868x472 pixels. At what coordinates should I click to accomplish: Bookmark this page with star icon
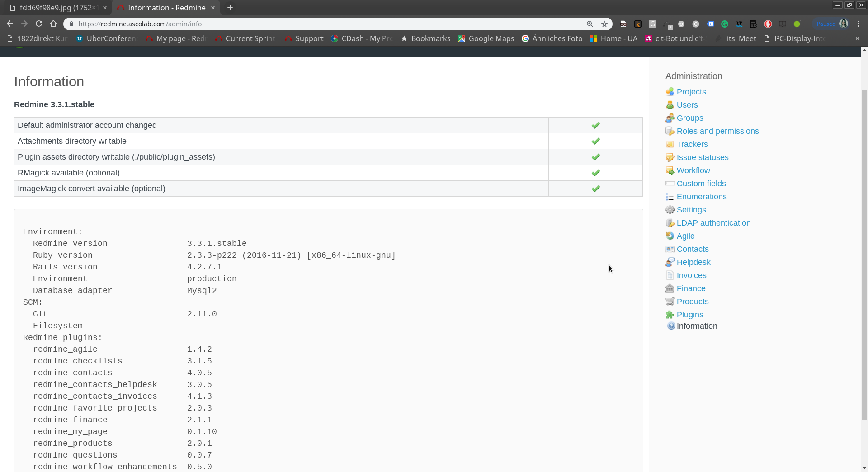(x=604, y=24)
